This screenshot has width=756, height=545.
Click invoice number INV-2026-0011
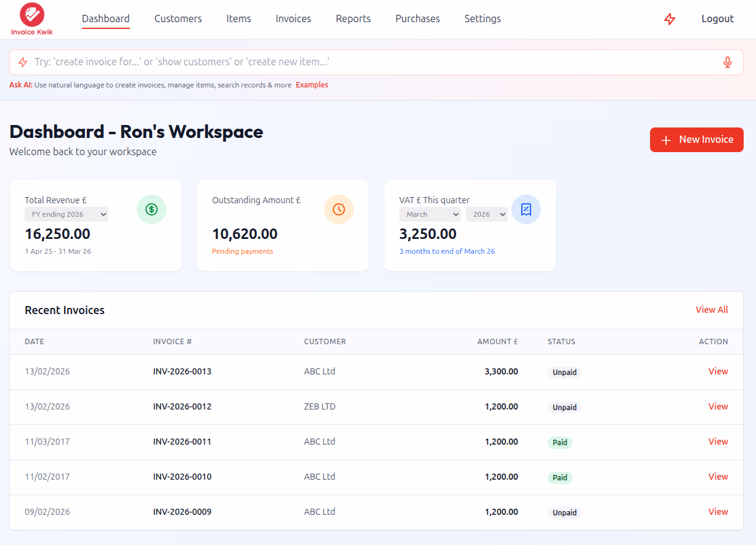pyautogui.click(x=182, y=442)
